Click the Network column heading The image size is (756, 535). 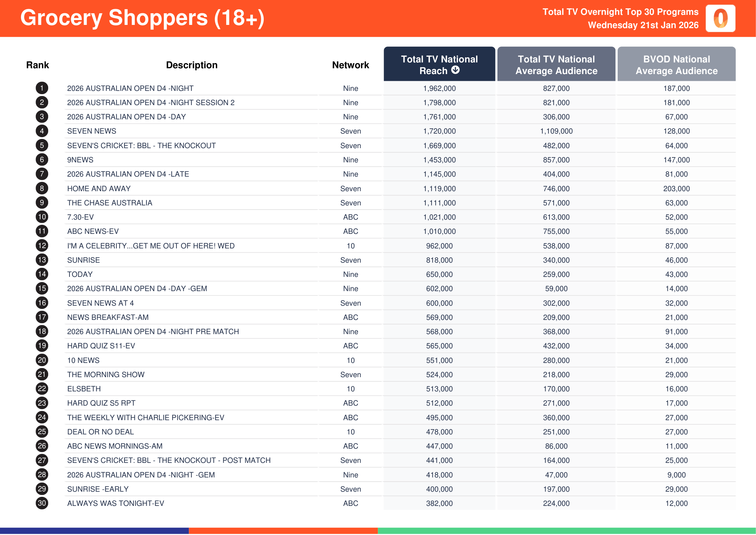pos(350,65)
